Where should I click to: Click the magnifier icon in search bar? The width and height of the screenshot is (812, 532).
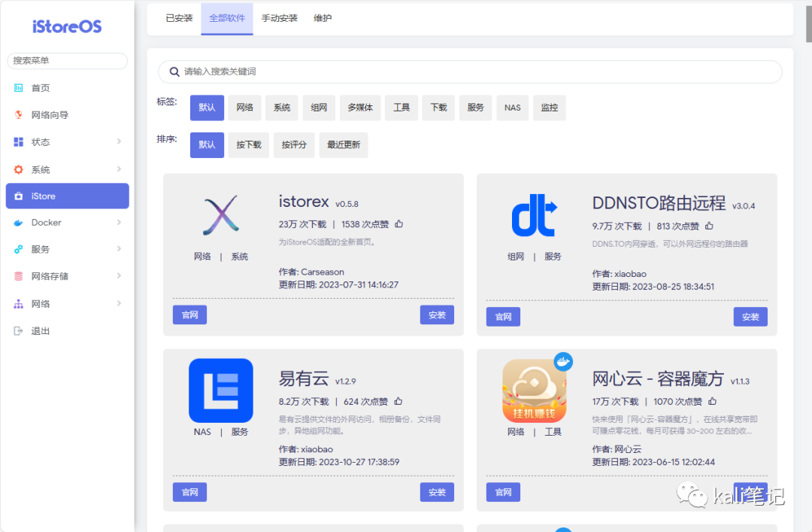pos(174,71)
